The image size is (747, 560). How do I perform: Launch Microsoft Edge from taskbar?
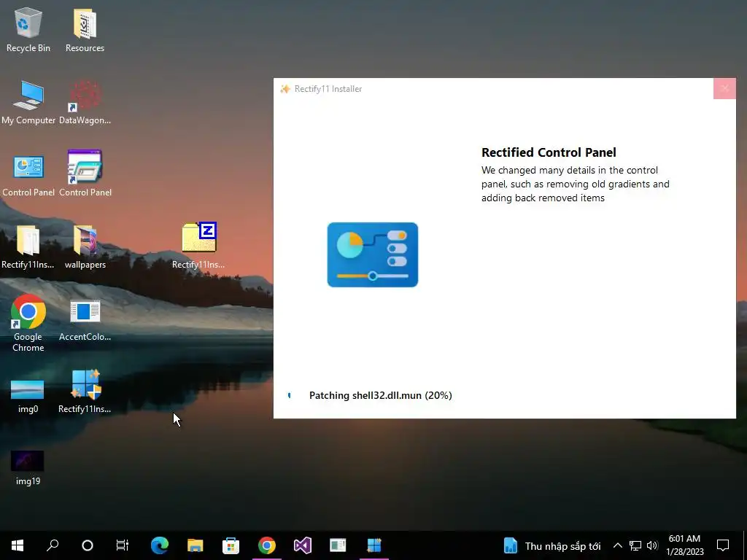[160, 545]
